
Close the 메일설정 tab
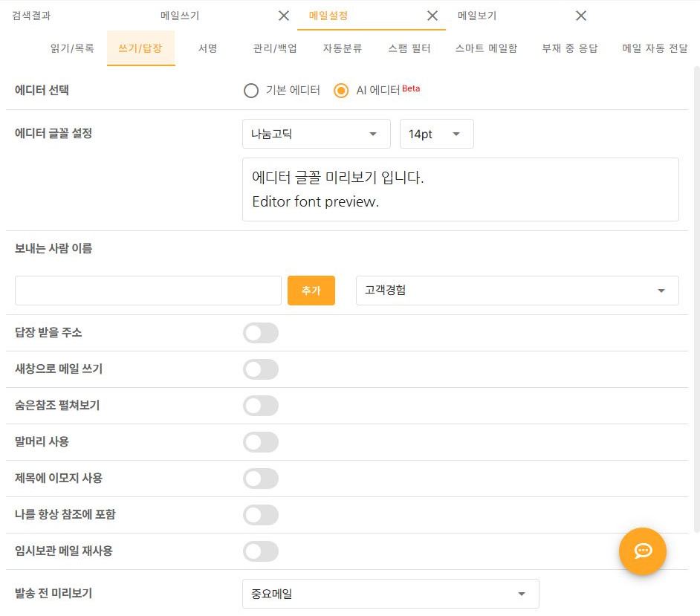pyautogui.click(x=432, y=16)
